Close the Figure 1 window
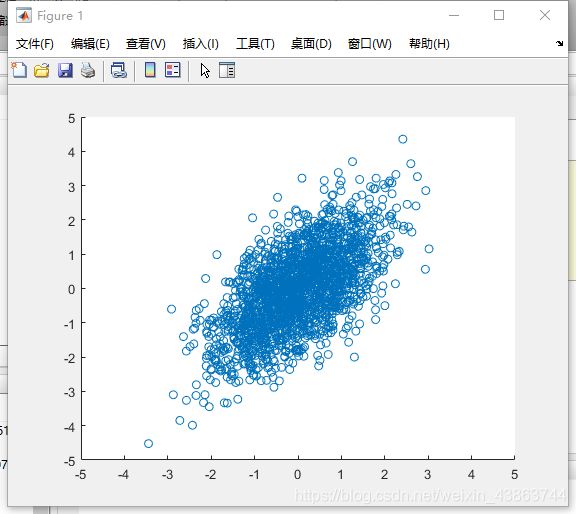This screenshot has height=514, width=576. tap(545, 15)
